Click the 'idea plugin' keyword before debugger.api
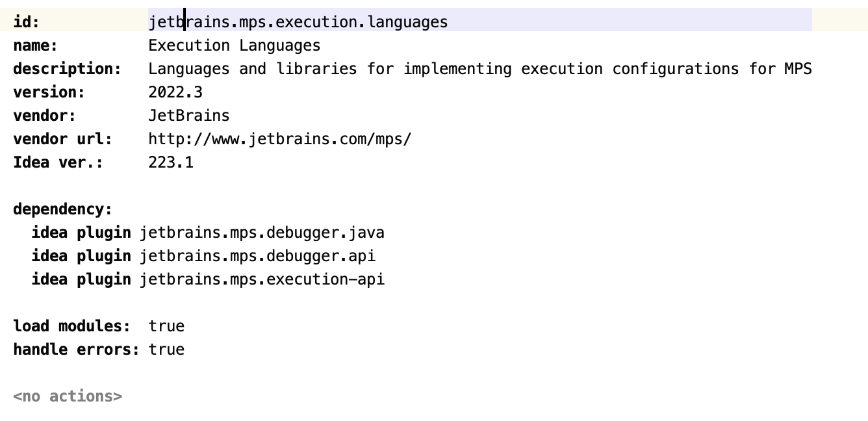This screenshot has width=868, height=421. point(81,256)
